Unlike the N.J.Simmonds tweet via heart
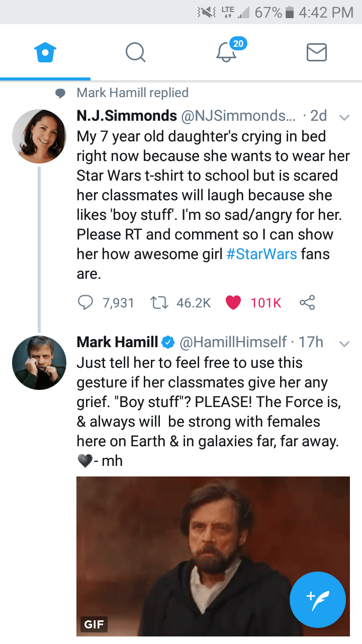This screenshot has width=362, height=644. coord(233,302)
